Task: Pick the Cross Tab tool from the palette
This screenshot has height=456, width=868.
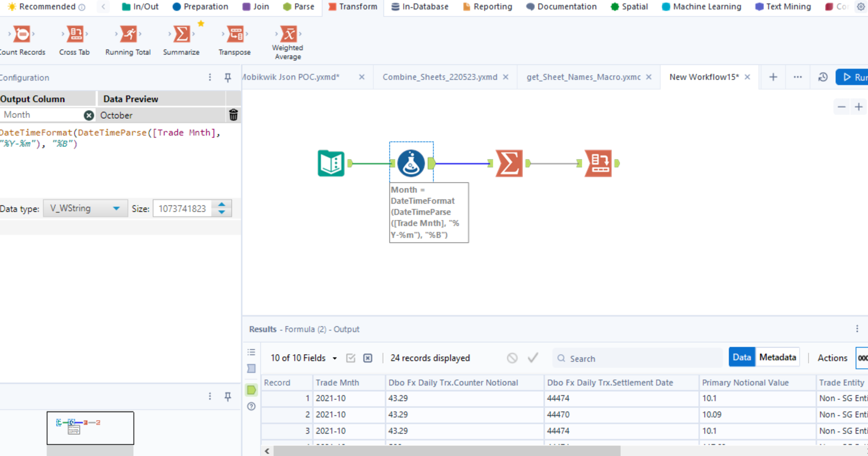Action: click(x=75, y=41)
